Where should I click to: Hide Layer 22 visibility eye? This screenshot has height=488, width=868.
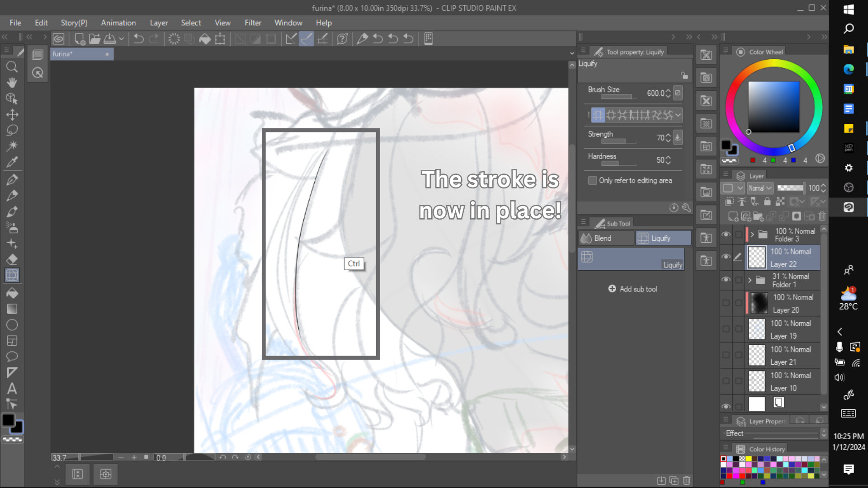(726, 257)
